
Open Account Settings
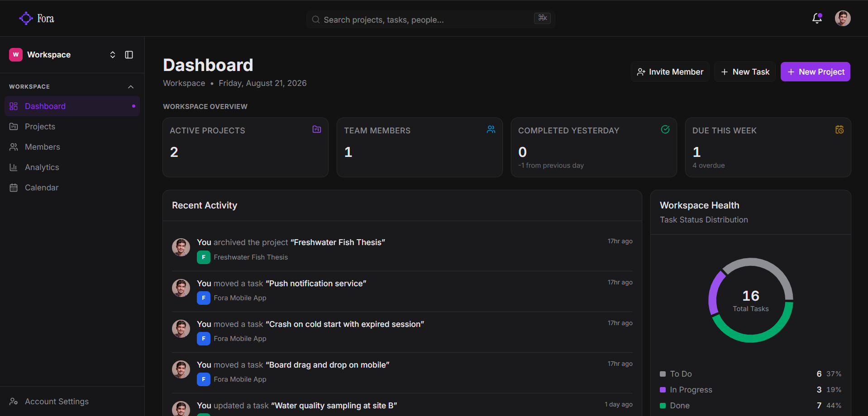(x=72, y=402)
